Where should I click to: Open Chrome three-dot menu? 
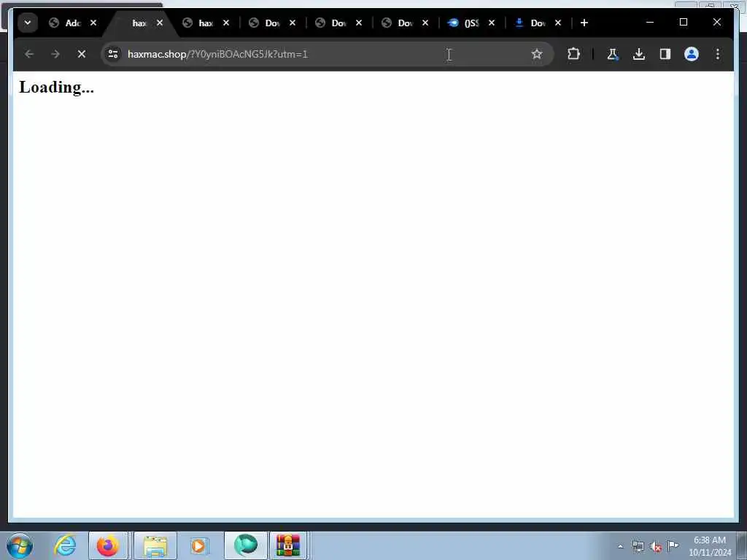pos(718,54)
